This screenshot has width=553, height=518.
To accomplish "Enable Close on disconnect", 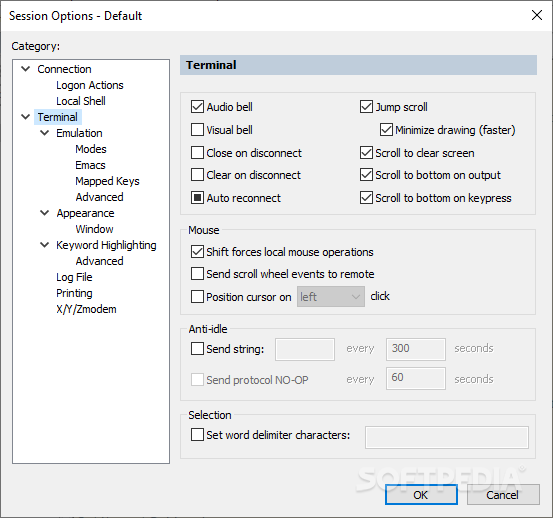I will point(197,153).
